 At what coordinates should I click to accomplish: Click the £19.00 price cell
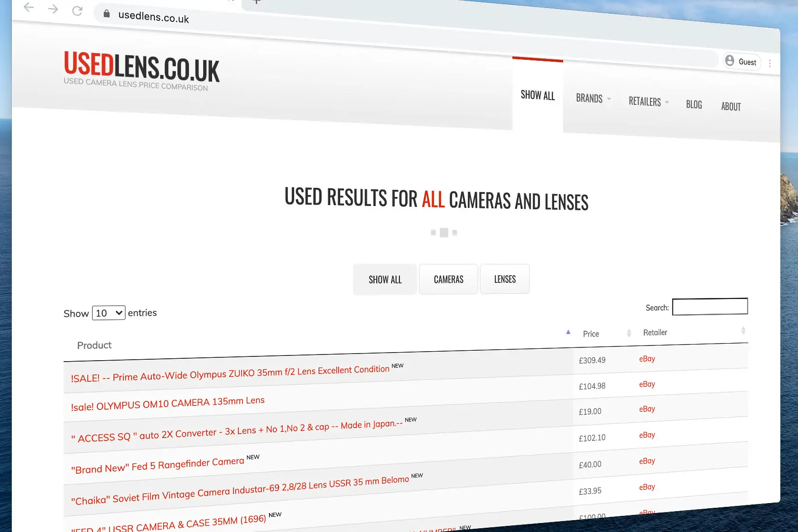590,411
